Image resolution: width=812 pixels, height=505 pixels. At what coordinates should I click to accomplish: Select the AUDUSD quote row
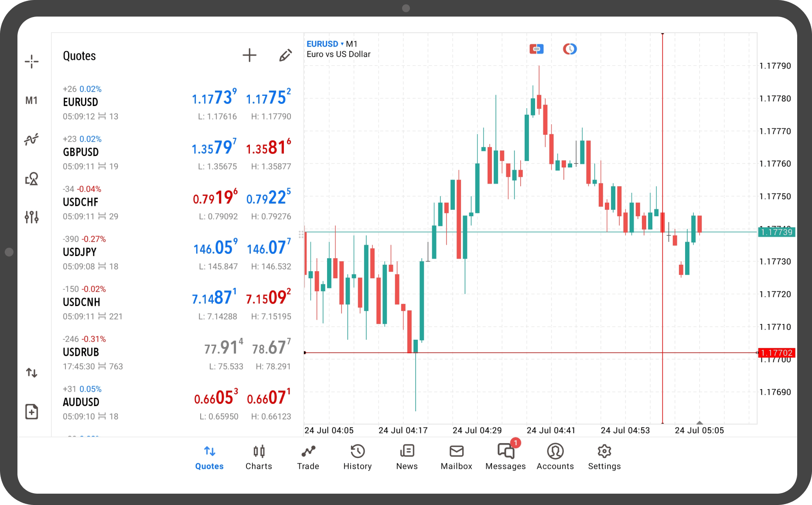point(177,403)
